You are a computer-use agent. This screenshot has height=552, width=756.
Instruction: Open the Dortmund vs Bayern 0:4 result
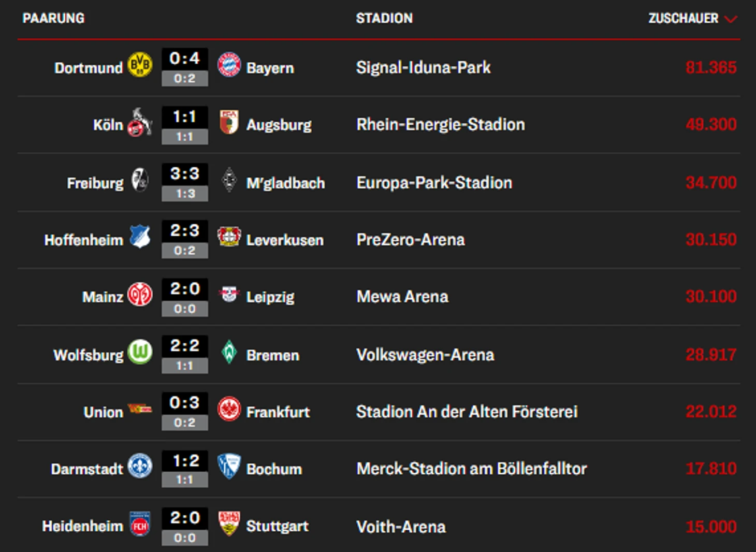[x=185, y=59]
